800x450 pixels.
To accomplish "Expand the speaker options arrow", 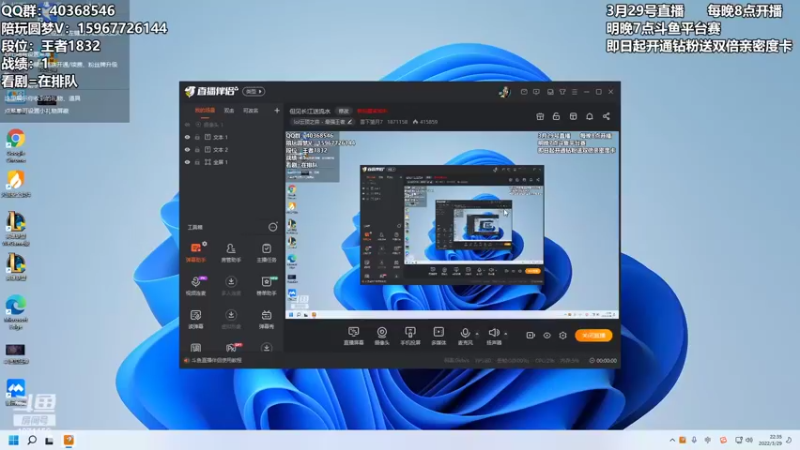I will point(506,334).
